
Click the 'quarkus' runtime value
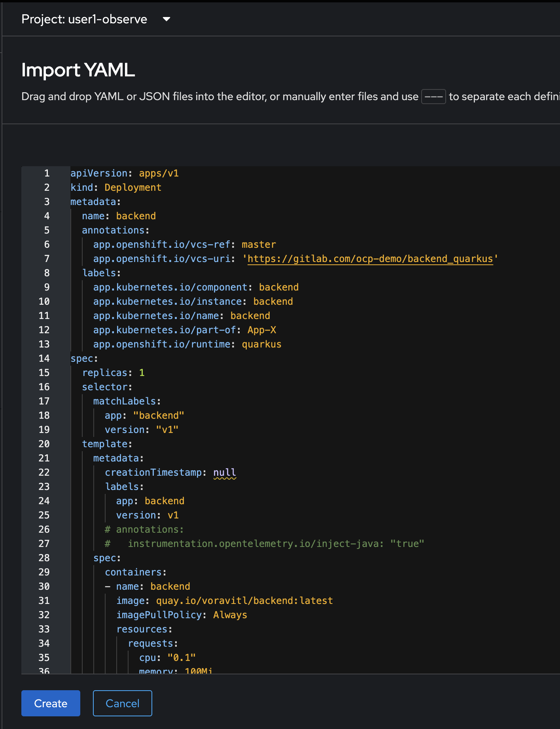click(x=262, y=344)
